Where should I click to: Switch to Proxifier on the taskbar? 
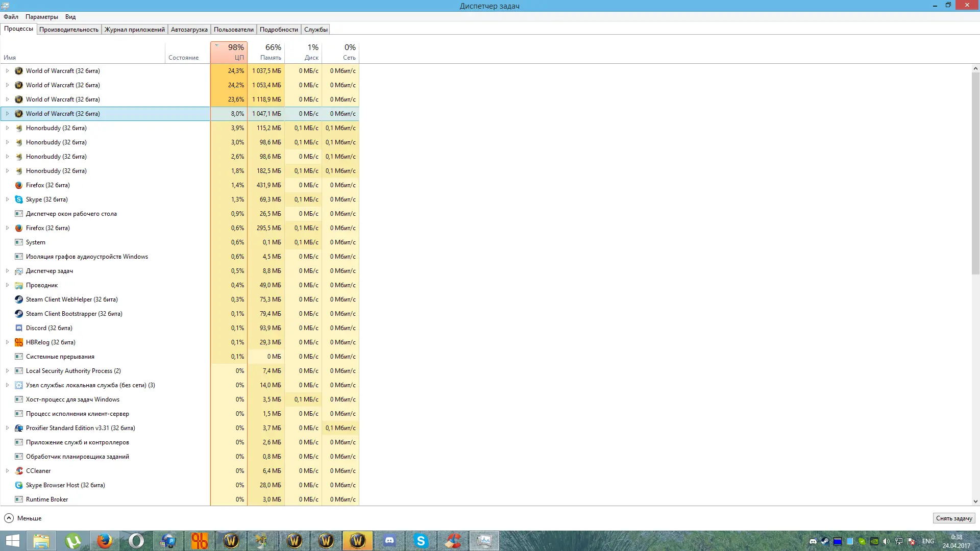click(168, 541)
